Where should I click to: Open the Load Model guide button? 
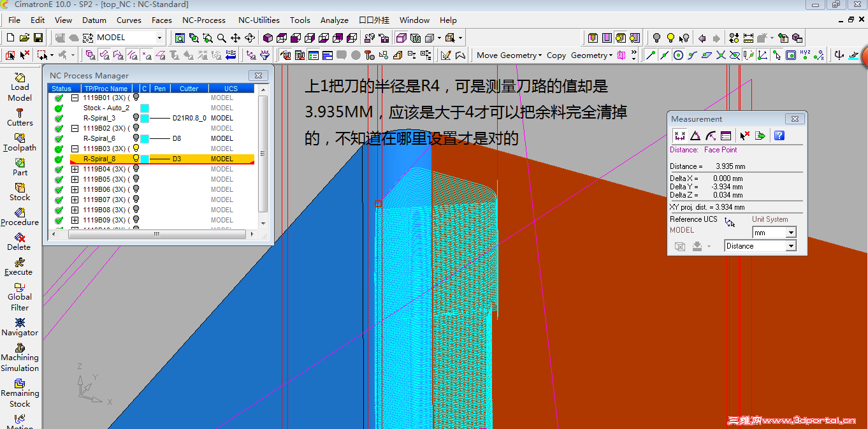tap(20, 87)
